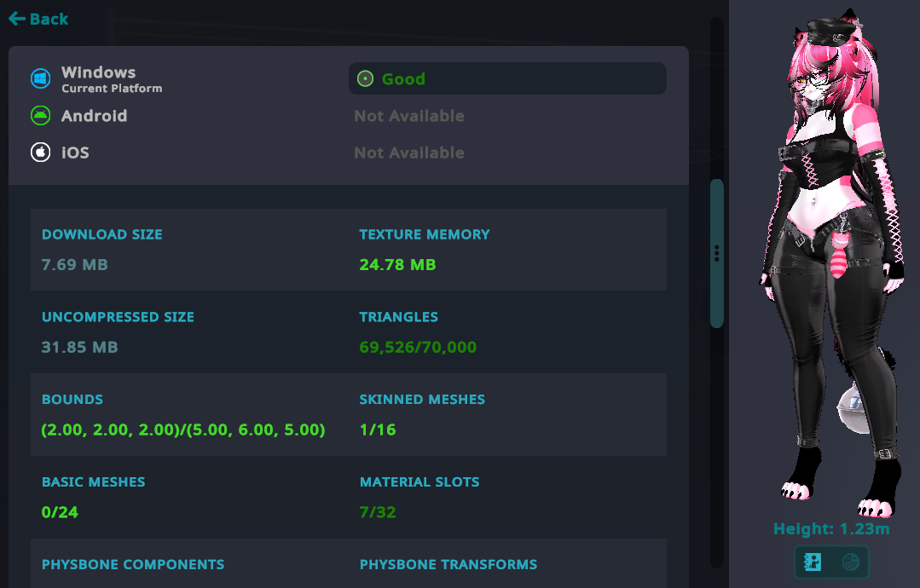The image size is (920, 588).
Task: Click the Uncompressed Size heading
Action: (x=118, y=317)
